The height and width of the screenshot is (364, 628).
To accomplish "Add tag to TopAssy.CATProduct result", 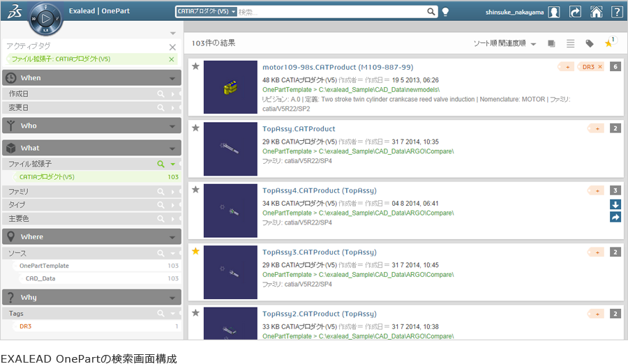I will tap(597, 128).
